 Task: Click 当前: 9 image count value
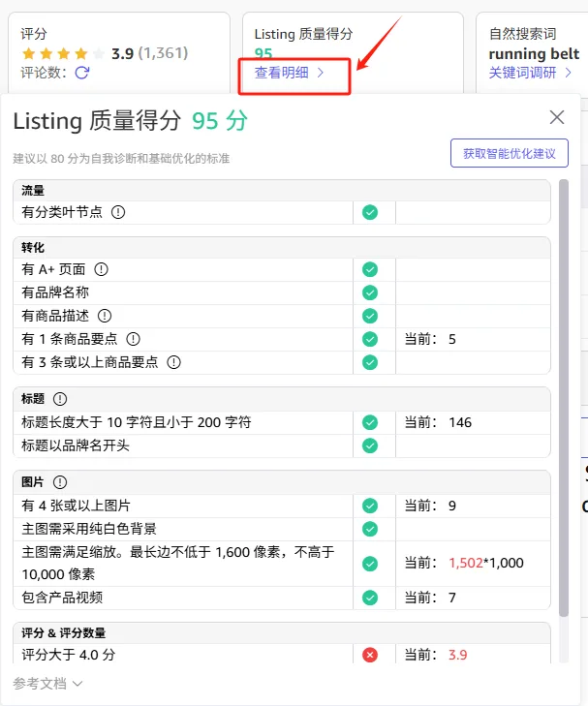point(430,506)
